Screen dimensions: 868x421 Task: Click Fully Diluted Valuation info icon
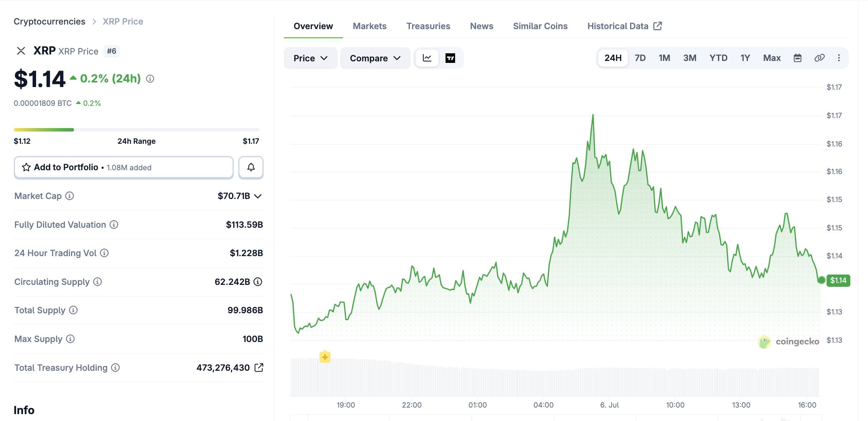click(x=114, y=225)
